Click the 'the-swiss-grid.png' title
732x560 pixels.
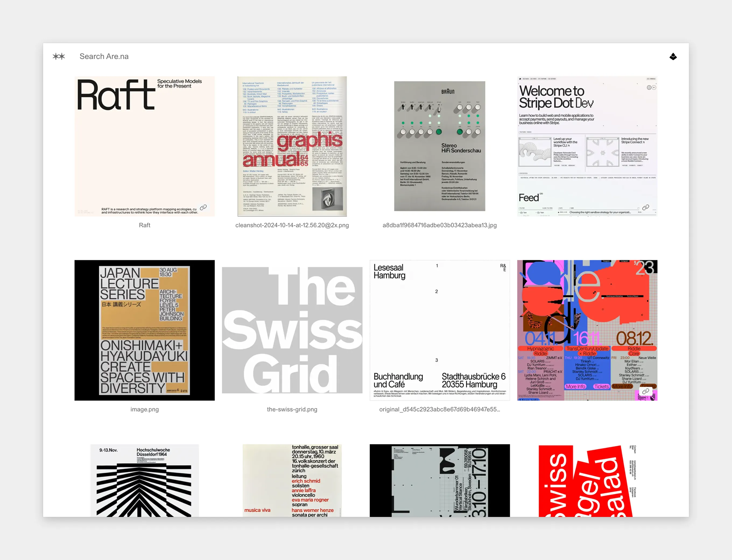292,409
